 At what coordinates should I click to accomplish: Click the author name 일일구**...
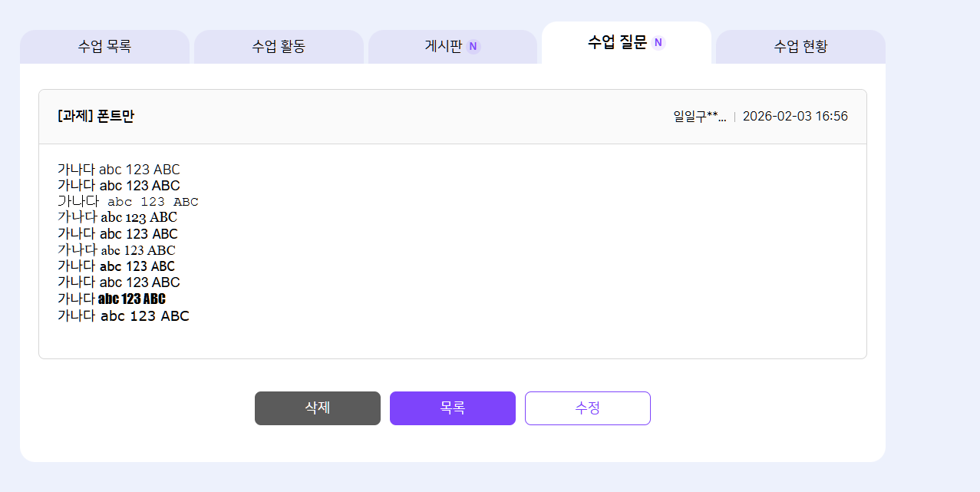699,117
